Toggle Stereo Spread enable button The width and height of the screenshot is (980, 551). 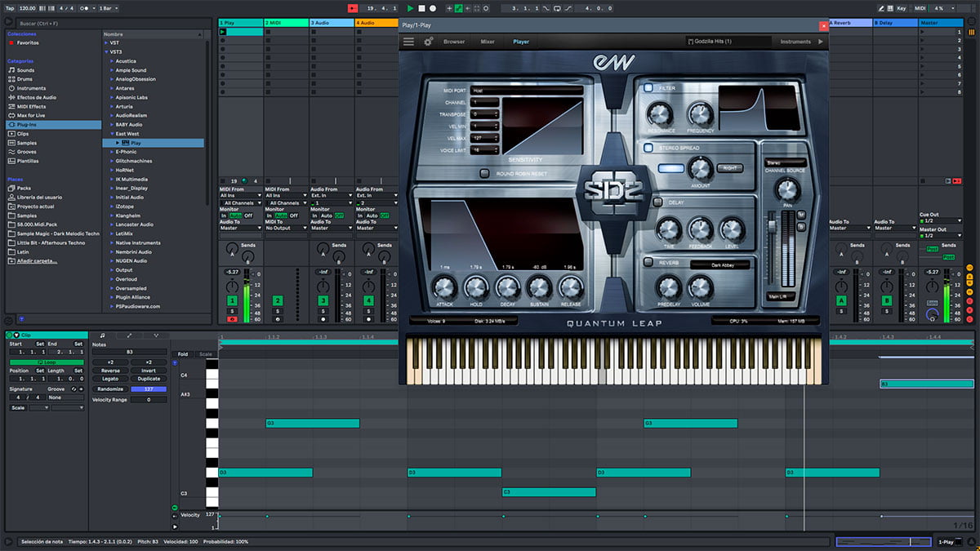648,148
